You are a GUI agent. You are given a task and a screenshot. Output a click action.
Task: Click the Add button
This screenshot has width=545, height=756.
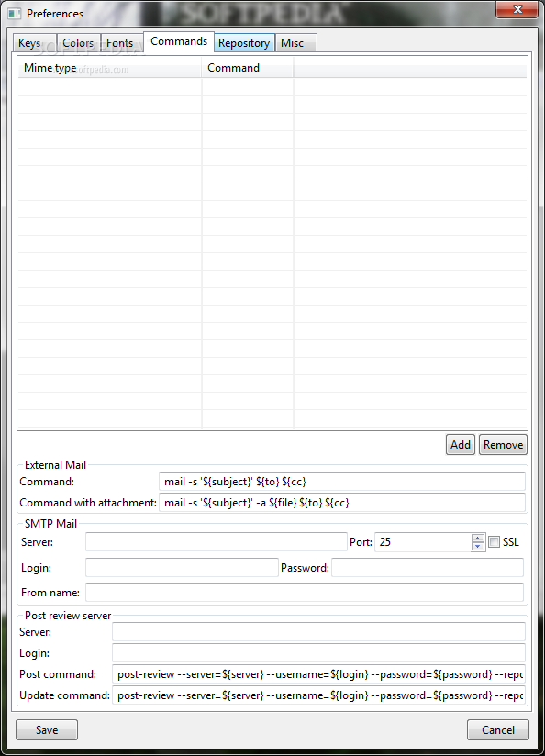click(x=461, y=445)
